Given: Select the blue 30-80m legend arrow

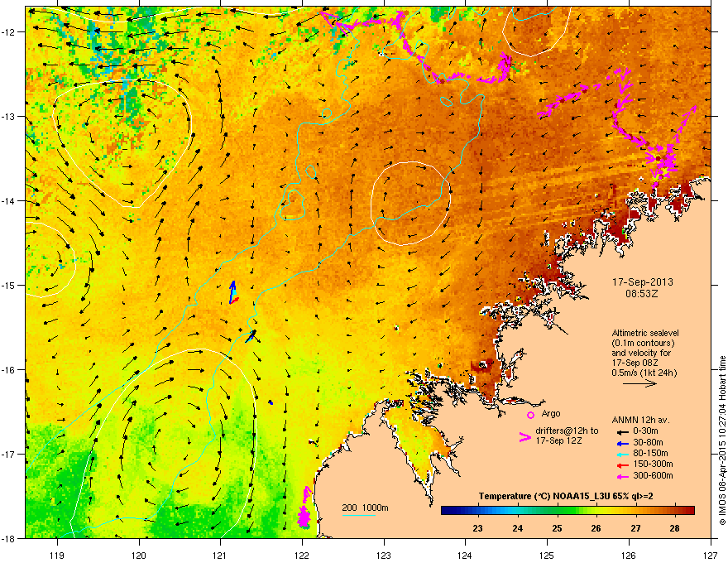Looking at the screenshot, I should 623,444.
